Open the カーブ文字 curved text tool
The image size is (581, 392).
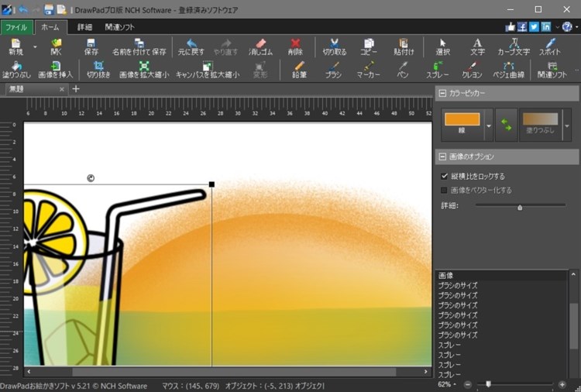click(514, 47)
